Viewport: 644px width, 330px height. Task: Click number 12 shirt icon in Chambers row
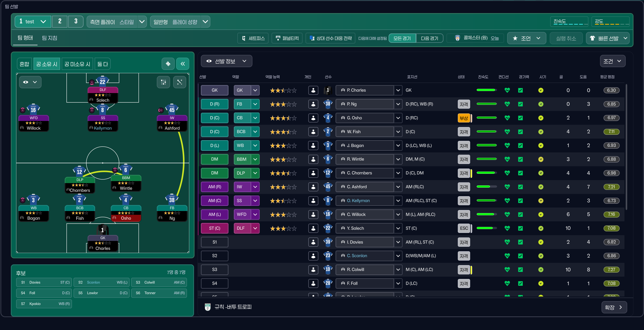pyautogui.click(x=328, y=173)
